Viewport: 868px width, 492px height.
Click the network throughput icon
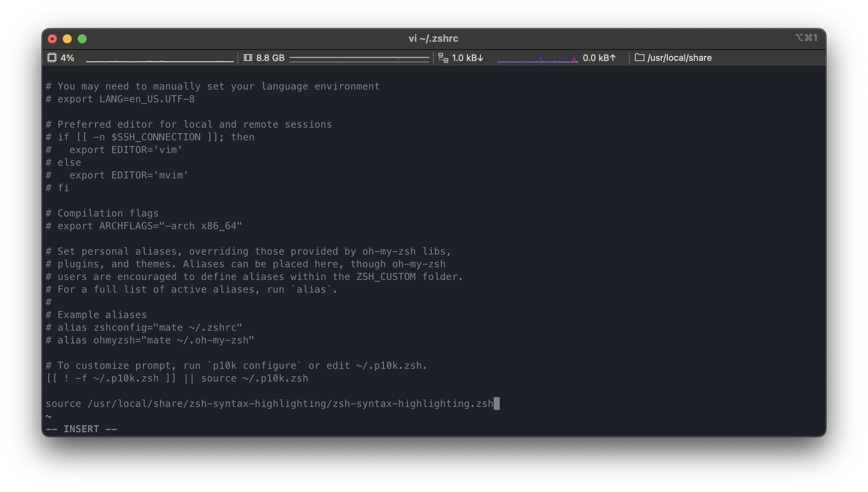pos(443,58)
